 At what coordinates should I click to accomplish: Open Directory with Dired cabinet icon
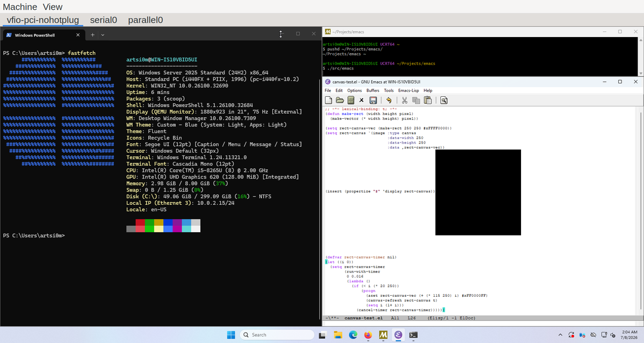pyautogui.click(x=350, y=100)
